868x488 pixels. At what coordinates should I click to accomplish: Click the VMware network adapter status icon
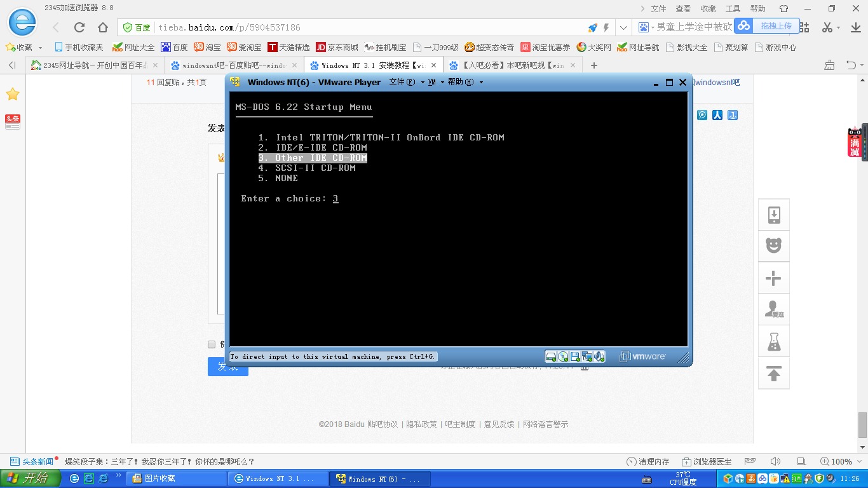pos(587,356)
